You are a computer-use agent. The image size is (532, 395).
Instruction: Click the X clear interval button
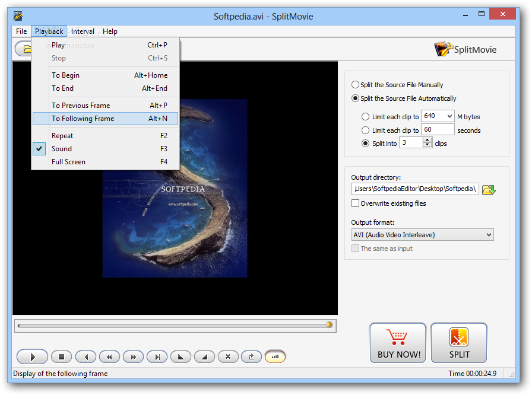[228, 356]
